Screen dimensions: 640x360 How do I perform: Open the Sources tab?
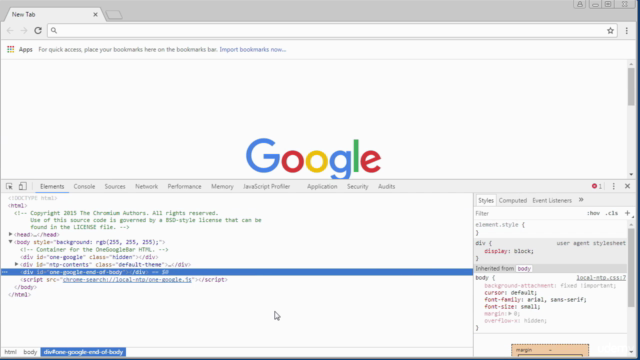point(115,187)
